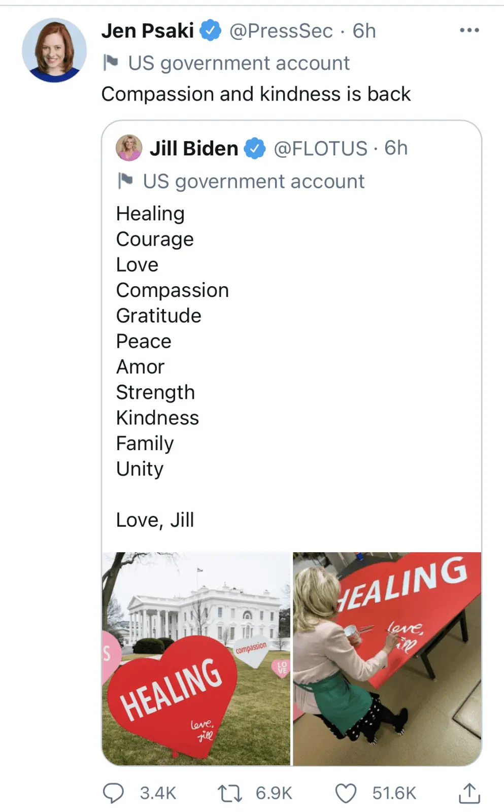Click Jen Psaki's verified badge
Viewport: 504px width, 812px height.
coord(210,30)
